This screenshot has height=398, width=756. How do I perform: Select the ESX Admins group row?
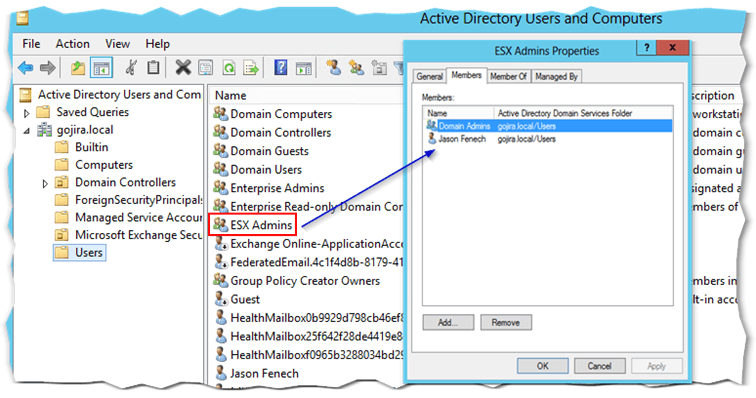tap(253, 225)
